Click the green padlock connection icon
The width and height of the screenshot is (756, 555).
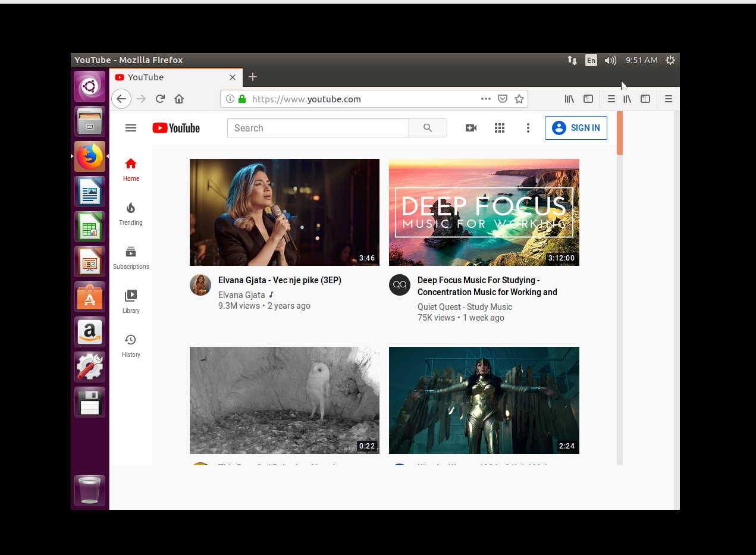pos(242,99)
